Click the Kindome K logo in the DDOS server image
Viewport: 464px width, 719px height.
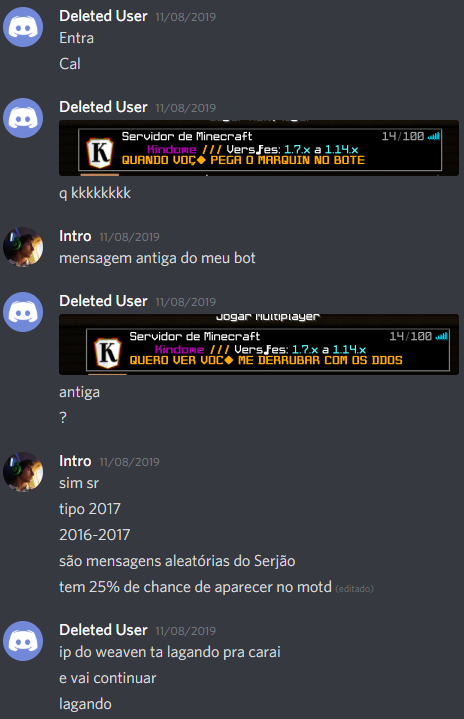click(x=108, y=353)
